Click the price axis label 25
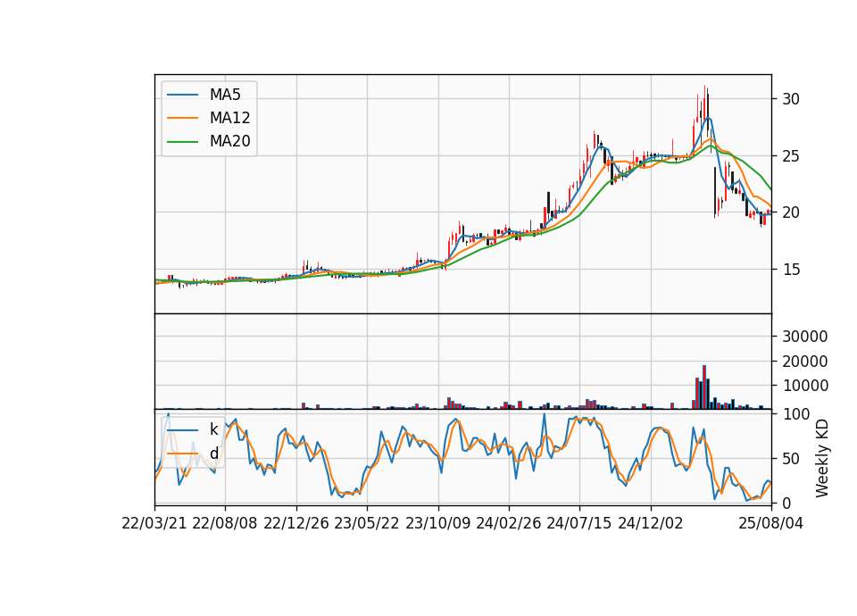 tap(791, 156)
